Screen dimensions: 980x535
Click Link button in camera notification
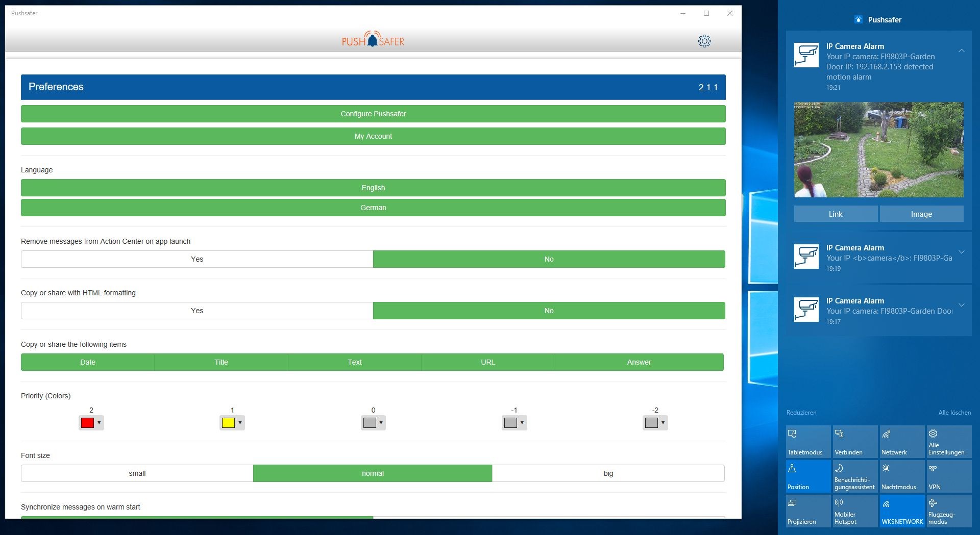pos(836,214)
